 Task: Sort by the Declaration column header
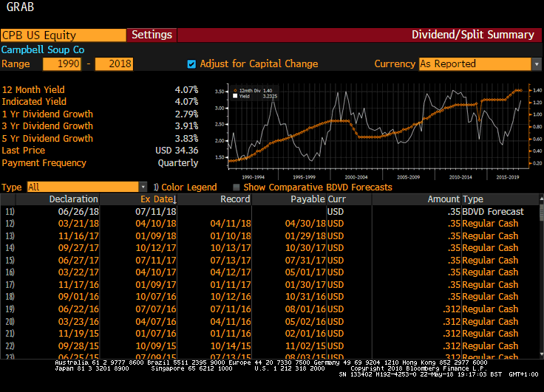click(x=73, y=199)
